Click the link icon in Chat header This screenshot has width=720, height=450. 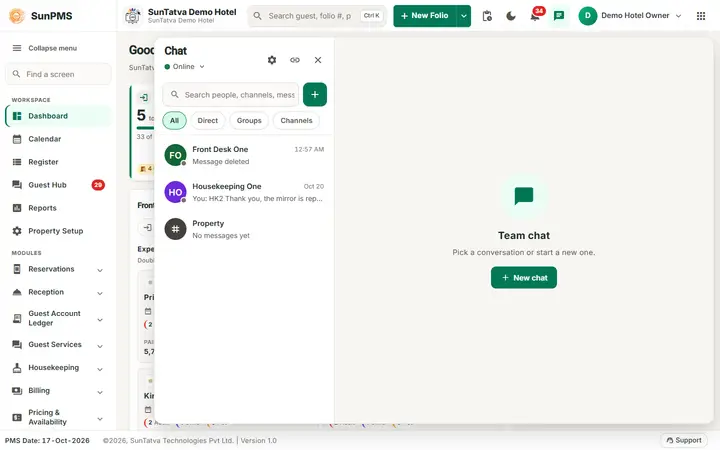click(295, 60)
